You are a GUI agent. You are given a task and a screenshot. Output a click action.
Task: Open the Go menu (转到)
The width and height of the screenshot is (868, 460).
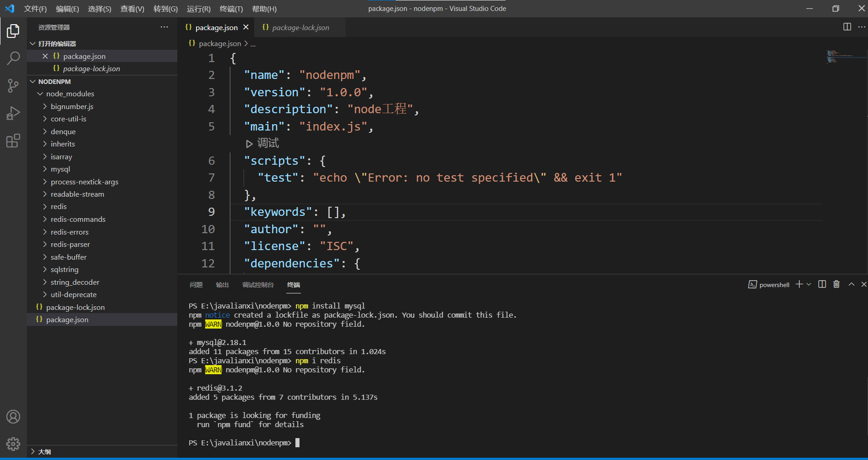(x=165, y=9)
